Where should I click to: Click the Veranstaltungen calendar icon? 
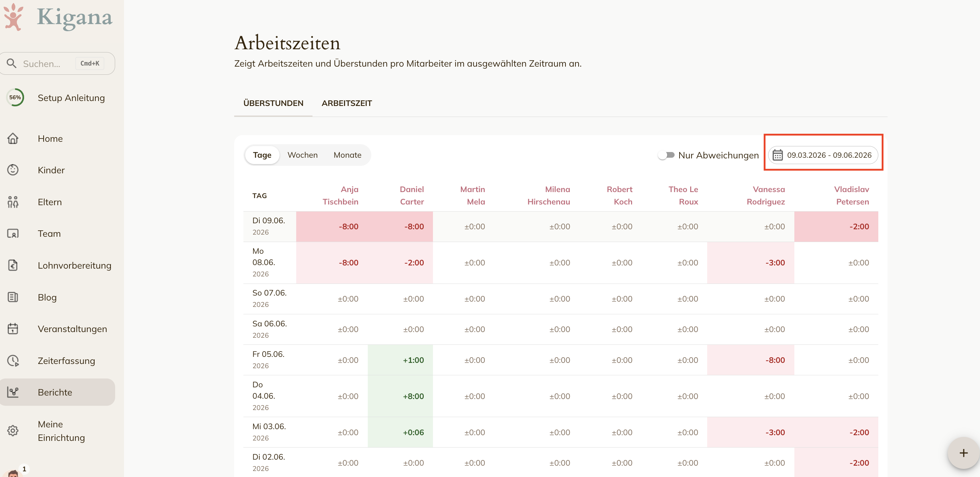(x=13, y=329)
